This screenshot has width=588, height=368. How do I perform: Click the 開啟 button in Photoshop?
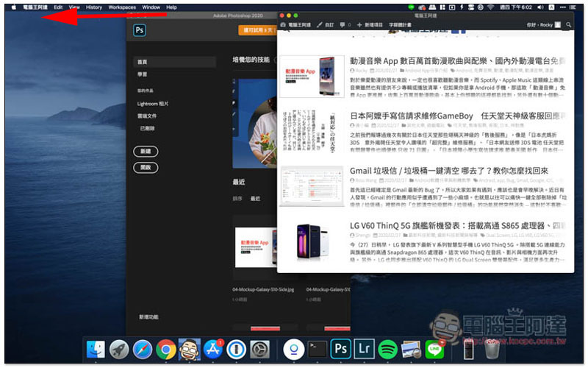pos(146,168)
